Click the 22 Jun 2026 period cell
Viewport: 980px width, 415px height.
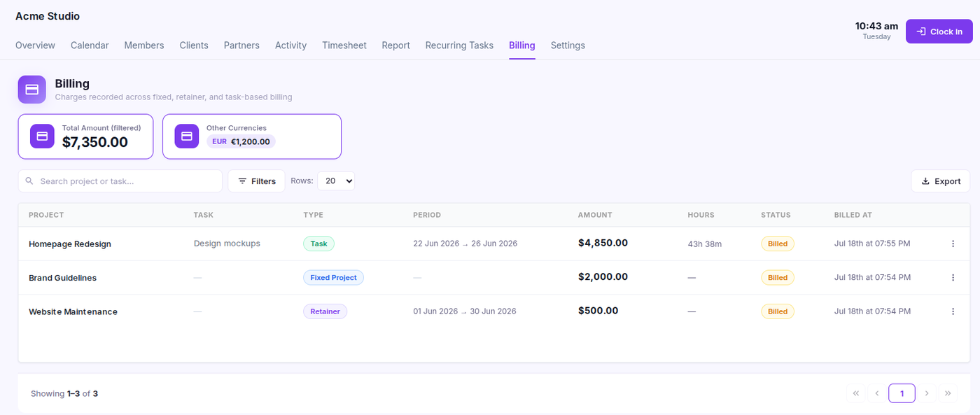465,244
